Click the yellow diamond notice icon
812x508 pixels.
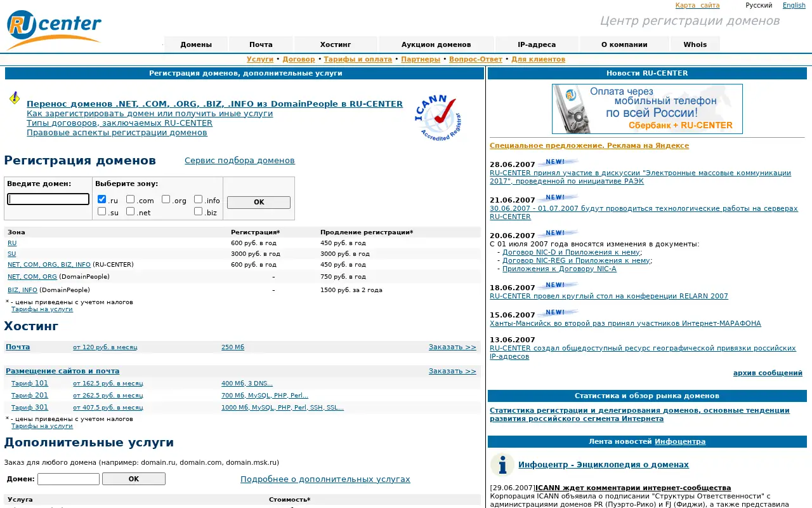click(15, 98)
